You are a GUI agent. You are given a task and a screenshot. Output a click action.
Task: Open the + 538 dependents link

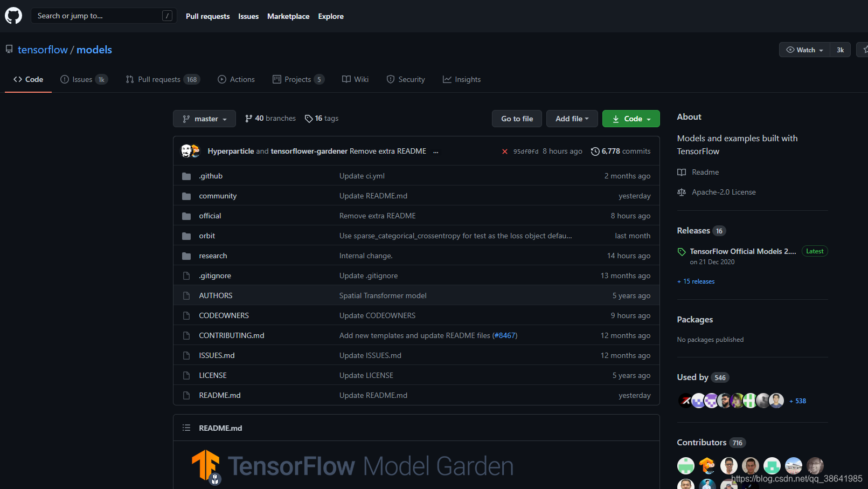[798, 401]
